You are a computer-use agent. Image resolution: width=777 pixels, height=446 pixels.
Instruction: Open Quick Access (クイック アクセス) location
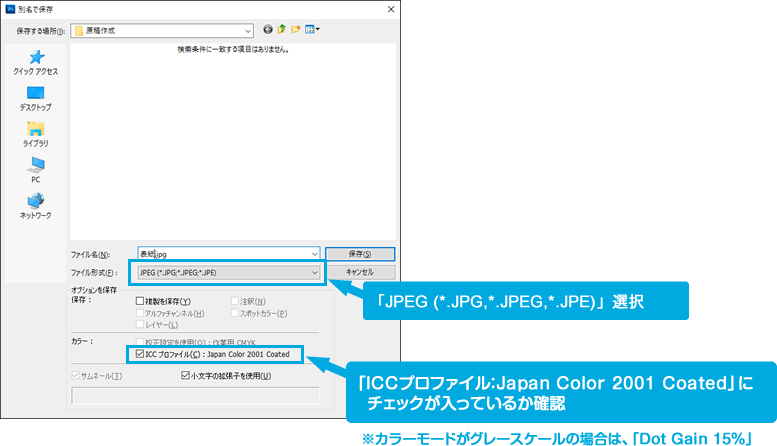(x=36, y=63)
